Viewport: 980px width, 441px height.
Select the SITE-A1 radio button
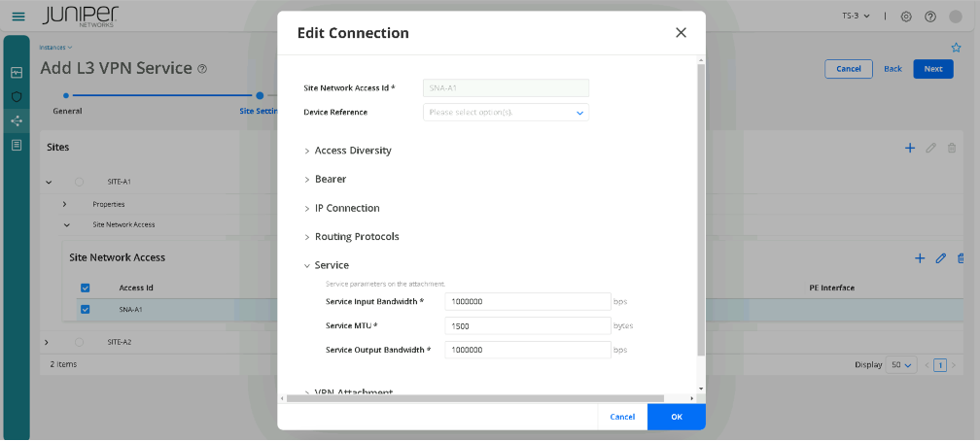tap(79, 182)
